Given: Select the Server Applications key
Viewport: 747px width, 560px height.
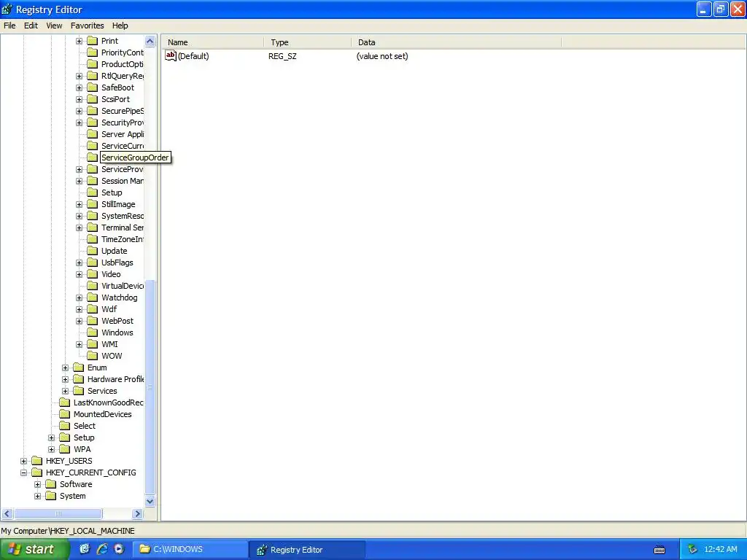Looking at the screenshot, I should pos(122,134).
